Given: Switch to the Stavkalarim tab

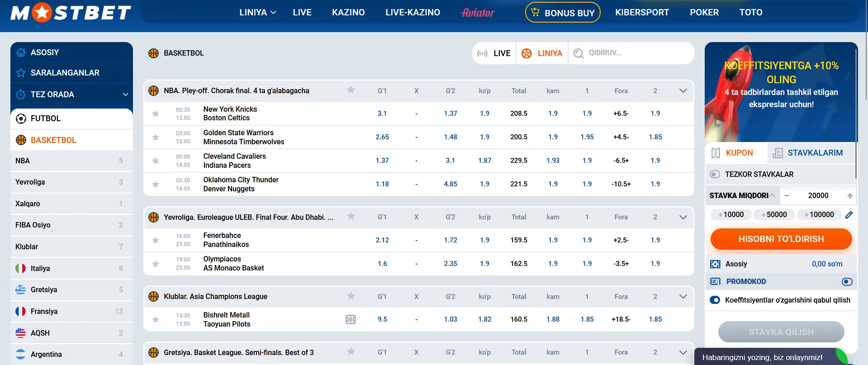Looking at the screenshot, I should (812, 153).
